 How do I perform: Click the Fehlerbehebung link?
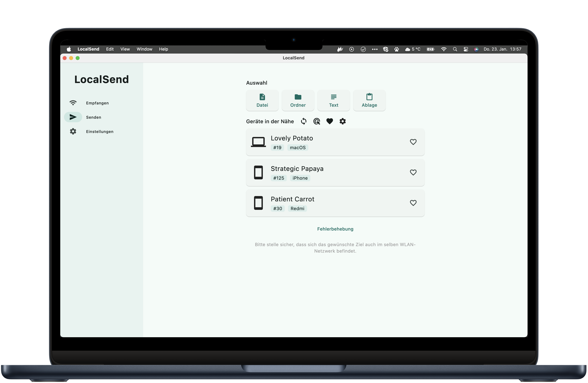click(x=335, y=229)
